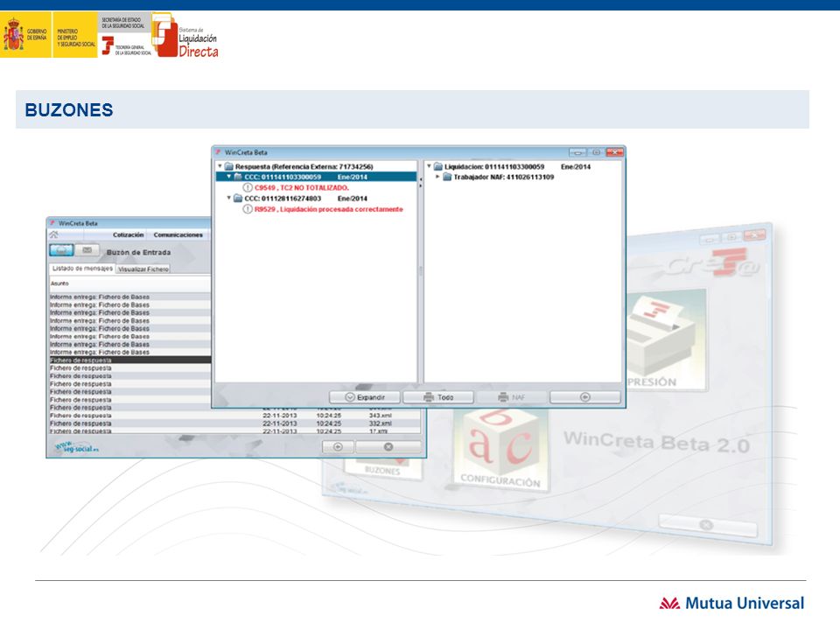Click the X exit button in WinCreta main window
This screenshot has height=630, width=840.
707,525
